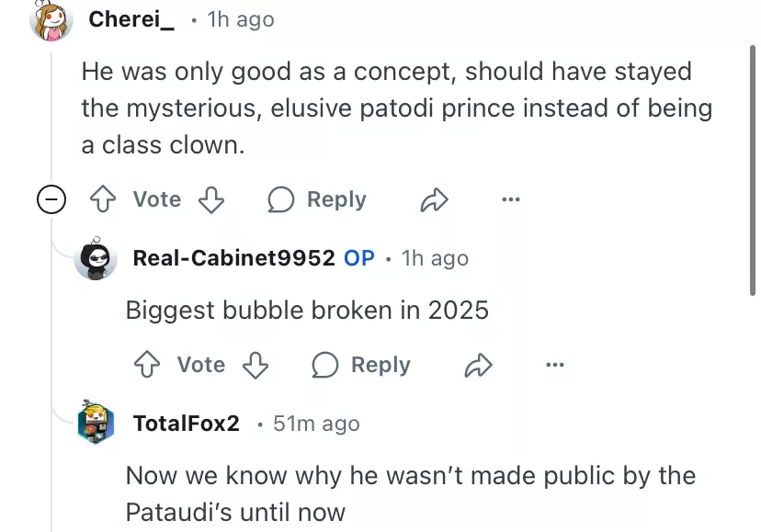Open Real-Cabinet9952's profile link

233,258
